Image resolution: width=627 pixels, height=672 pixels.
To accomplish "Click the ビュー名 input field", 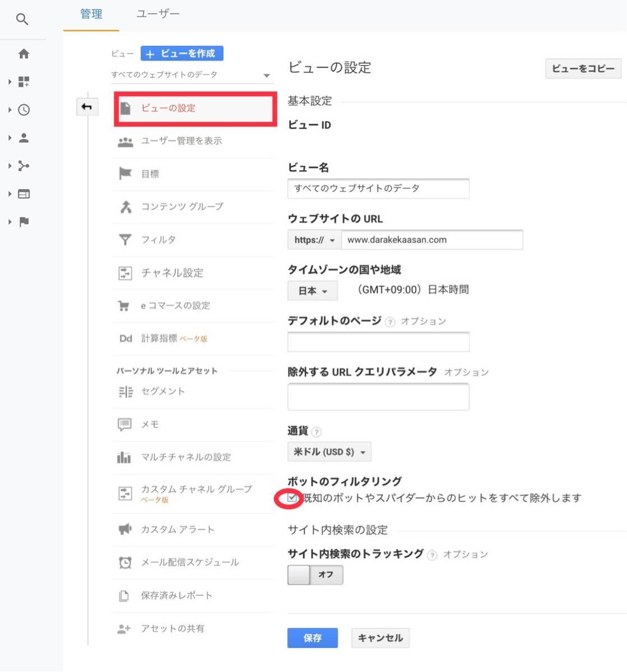I will click(378, 188).
